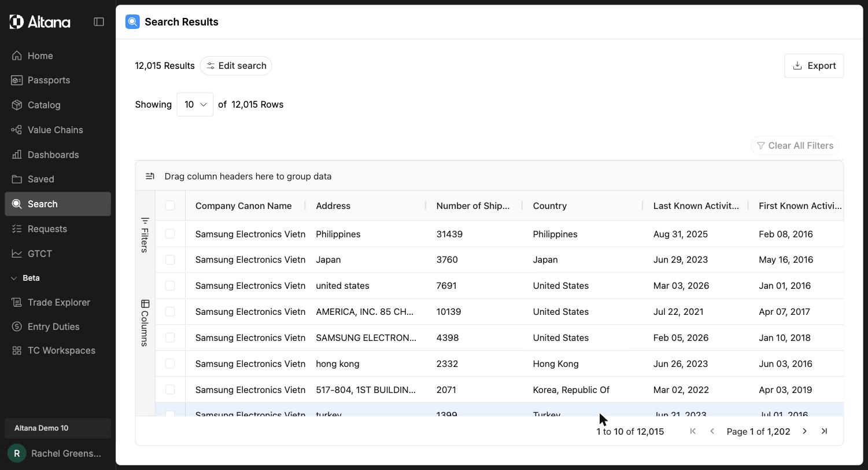Click the Altana logo

tap(40, 22)
